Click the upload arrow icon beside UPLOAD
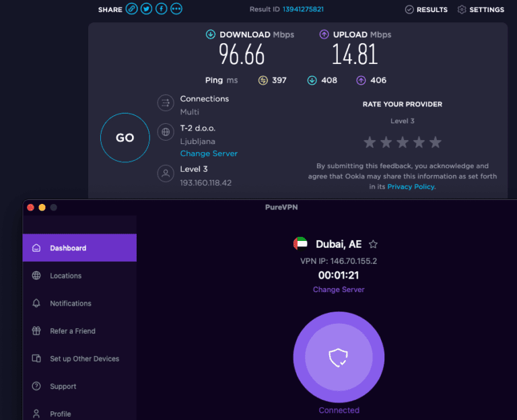 (324, 34)
